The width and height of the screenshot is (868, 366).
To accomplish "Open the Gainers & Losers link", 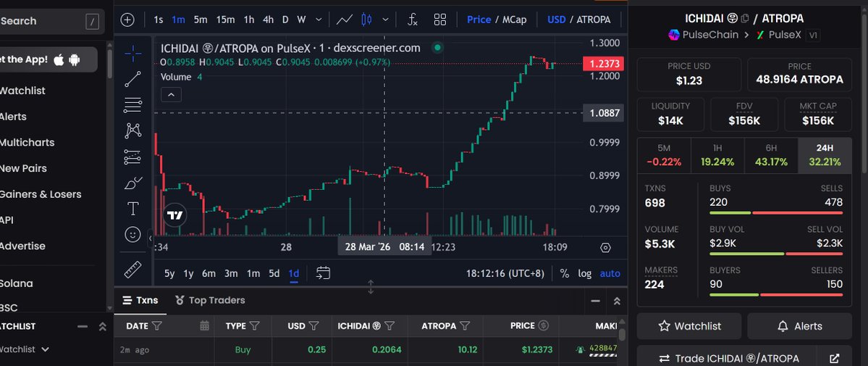I will click(x=41, y=194).
